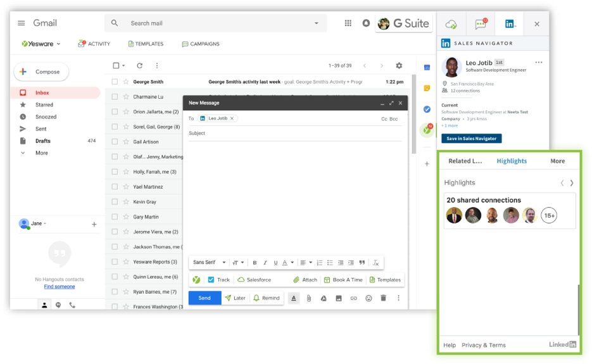This screenshot has width=592, height=364.
Task: Discard the draft with trash icon
Action: (x=383, y=298)
